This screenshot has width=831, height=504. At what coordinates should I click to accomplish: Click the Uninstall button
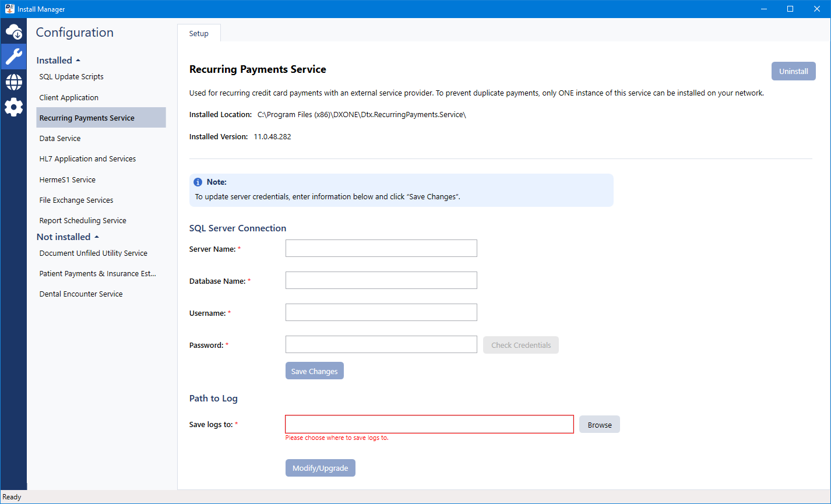(793, 71)
